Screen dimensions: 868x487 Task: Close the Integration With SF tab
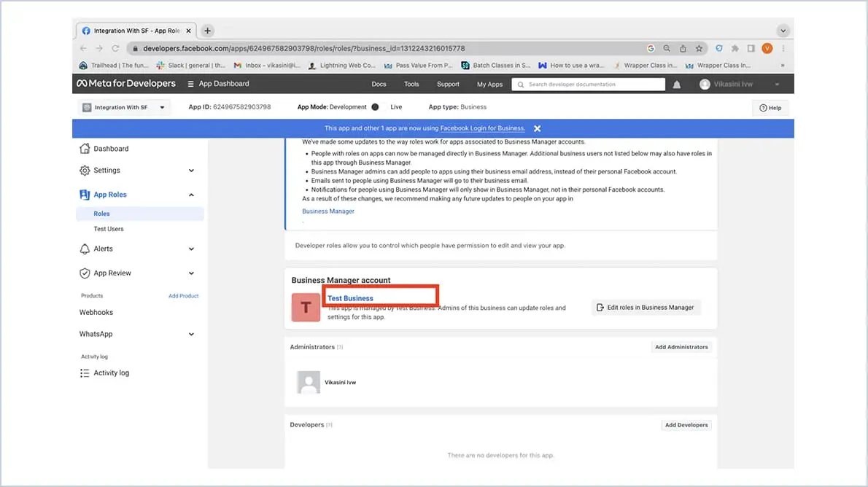pos(188,31)
